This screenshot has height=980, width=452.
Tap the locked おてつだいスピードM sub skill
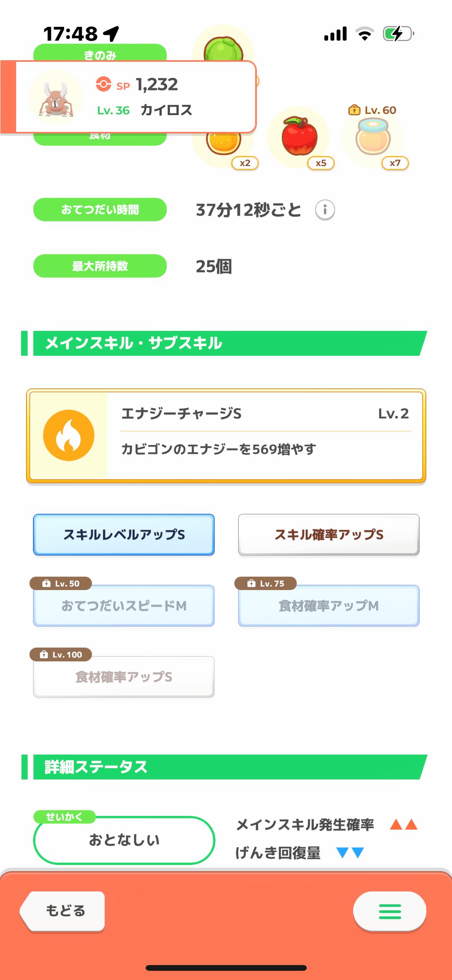point(124,606)
